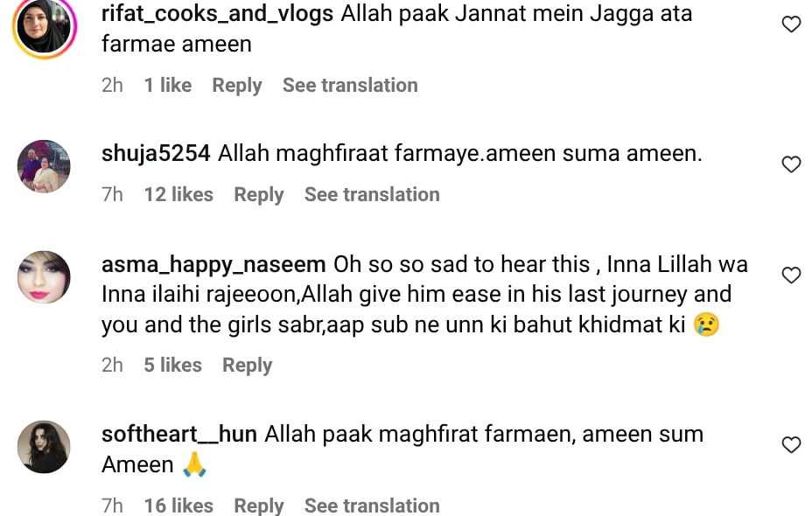Reply to rifat_cooks_and_vlogs's comment
Image resolution: width=812 pixels, height=516 pixels.
[x=236, y=85]
